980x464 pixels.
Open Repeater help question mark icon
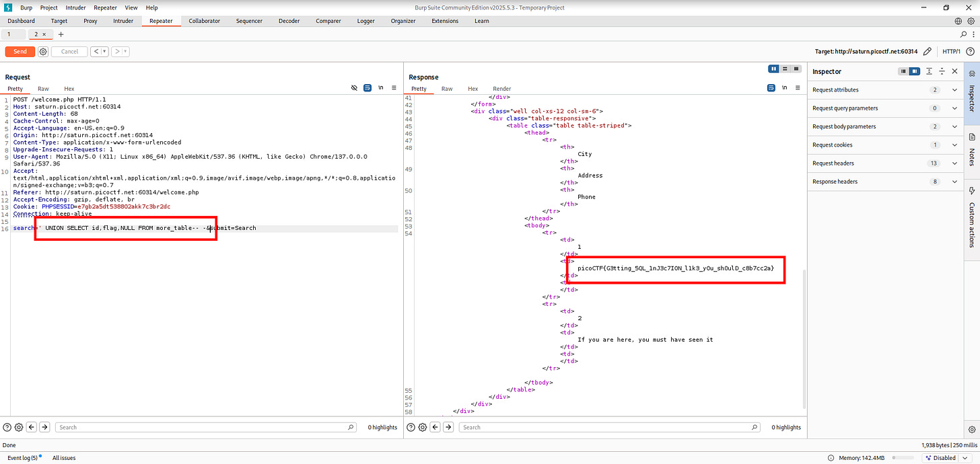tap(969, 51)
